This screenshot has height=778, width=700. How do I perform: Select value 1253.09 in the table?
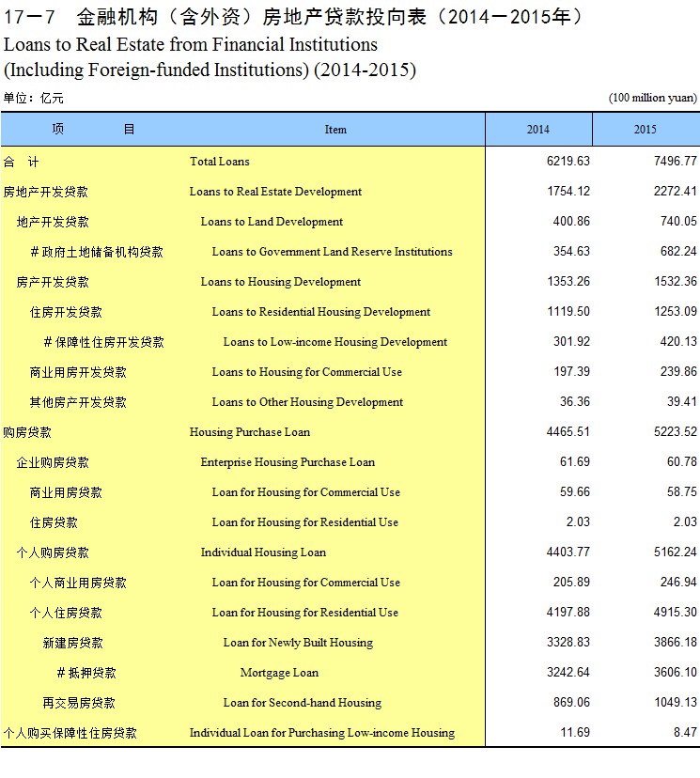tap(676, 311)
